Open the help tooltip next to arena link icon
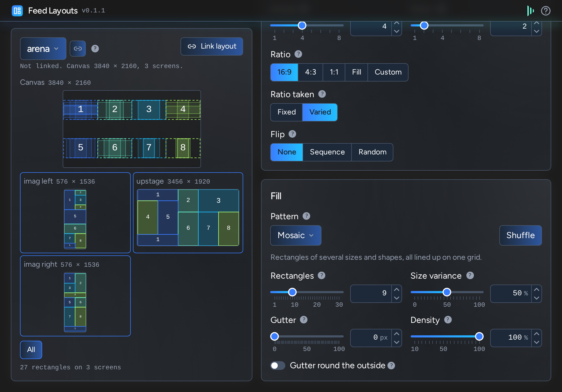This screenshot has height=392, width=562. pos(95,49)
